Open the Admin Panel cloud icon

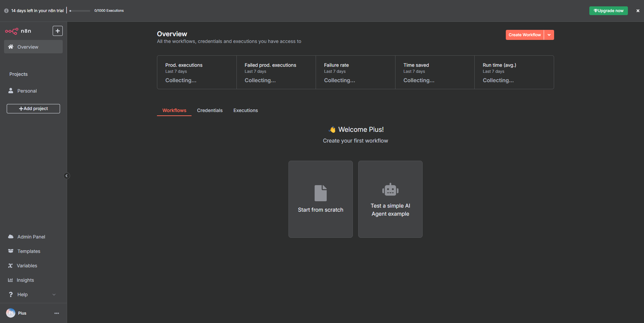click(x=11, y=237)
